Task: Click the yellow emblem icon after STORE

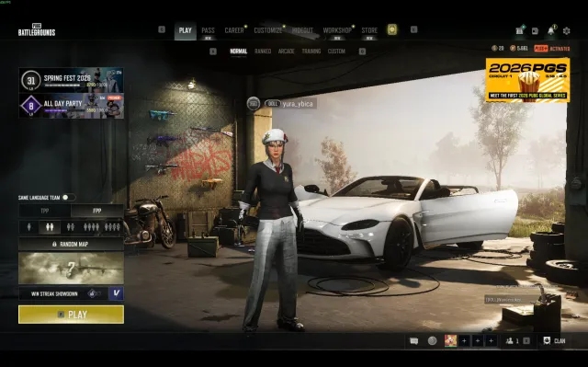Action: [392, 29]
